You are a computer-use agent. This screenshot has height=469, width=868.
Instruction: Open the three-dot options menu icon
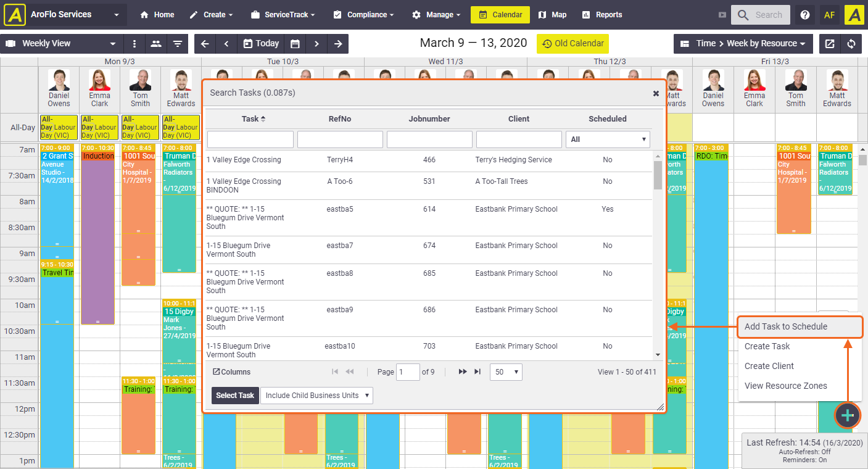pyautogui.click(x=134, y=44)
